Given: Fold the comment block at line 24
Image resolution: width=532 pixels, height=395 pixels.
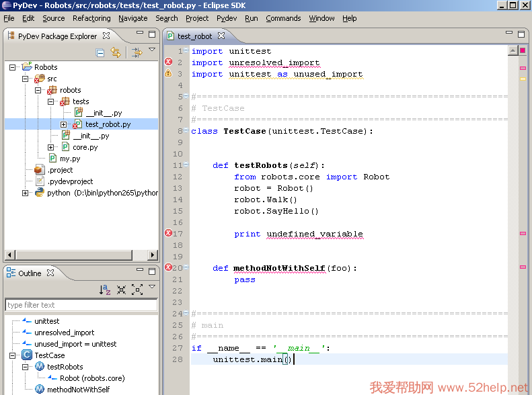Looking at the screenshot, I should tap(186, 313).
